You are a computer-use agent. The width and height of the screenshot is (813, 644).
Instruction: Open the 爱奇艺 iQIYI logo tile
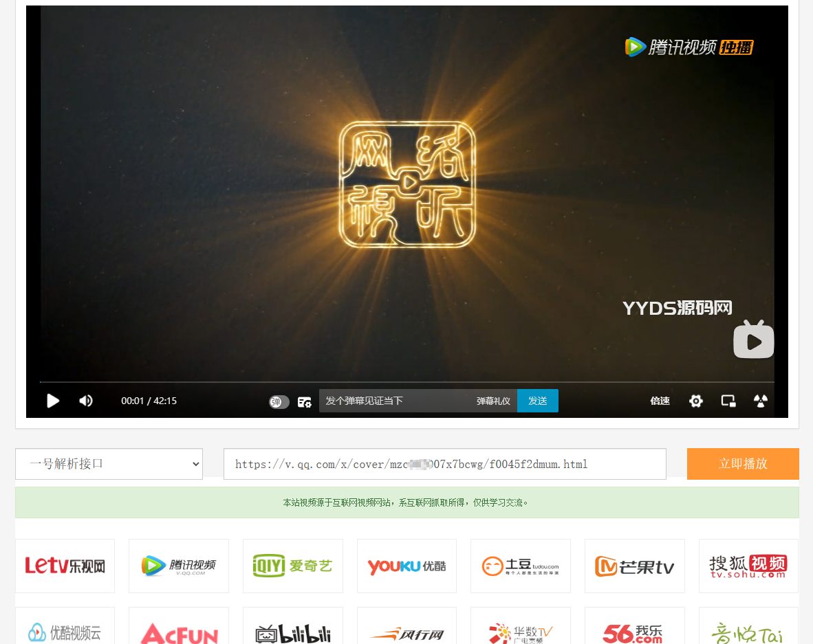pyautogui.click(x=293, y=566)
